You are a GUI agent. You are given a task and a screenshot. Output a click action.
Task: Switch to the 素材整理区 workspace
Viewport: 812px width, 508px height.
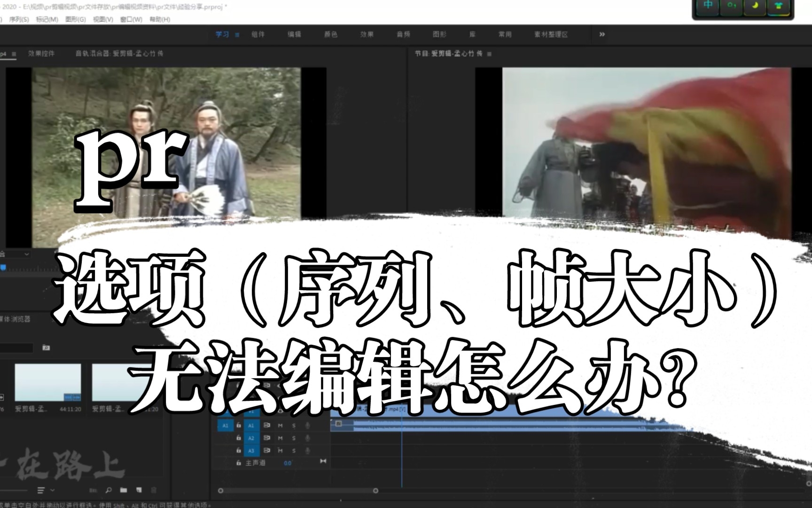[x=551, y=34]
